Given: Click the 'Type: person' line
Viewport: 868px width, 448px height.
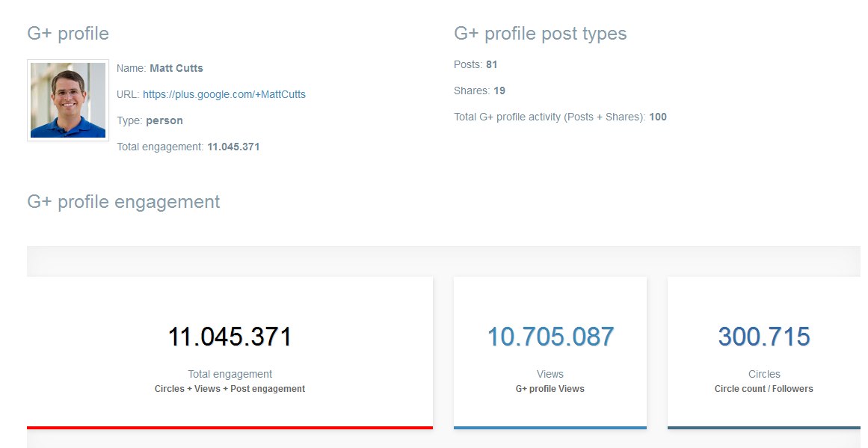Looking at the screenshot, I should 150,120.
